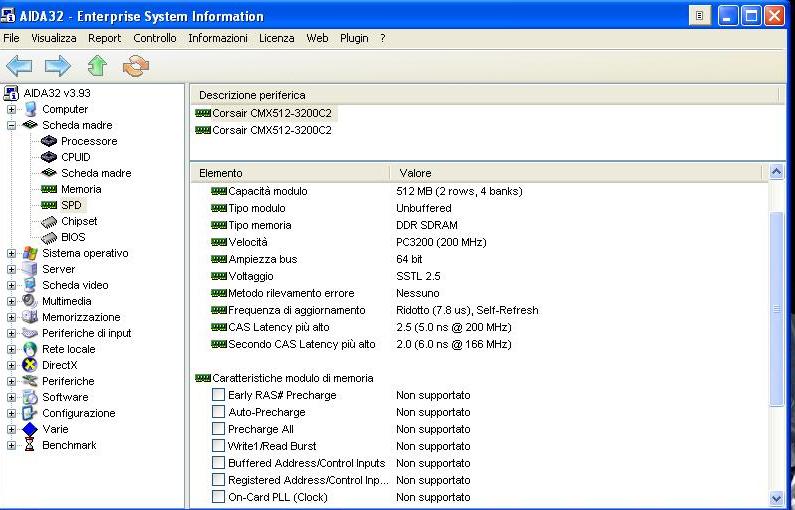The width and height of the screenshot is (795, 510).
Task: Open the Licenza menu
Action: tap(277, 38)
